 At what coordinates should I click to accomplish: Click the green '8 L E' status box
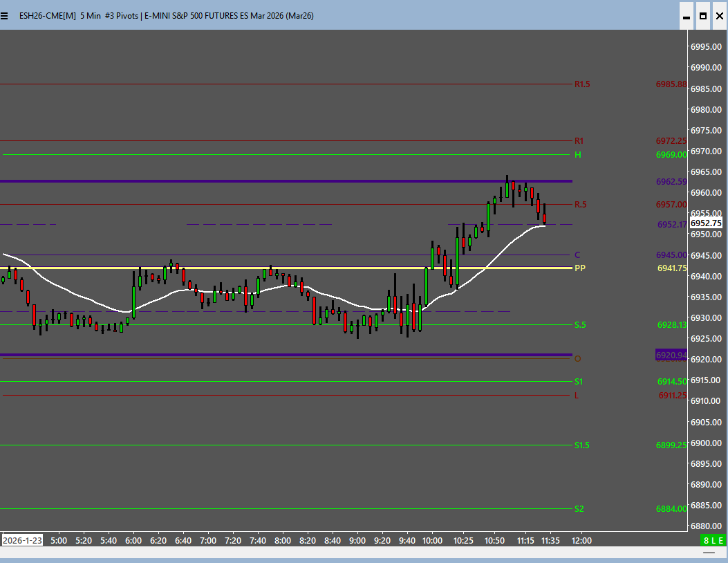713,540
